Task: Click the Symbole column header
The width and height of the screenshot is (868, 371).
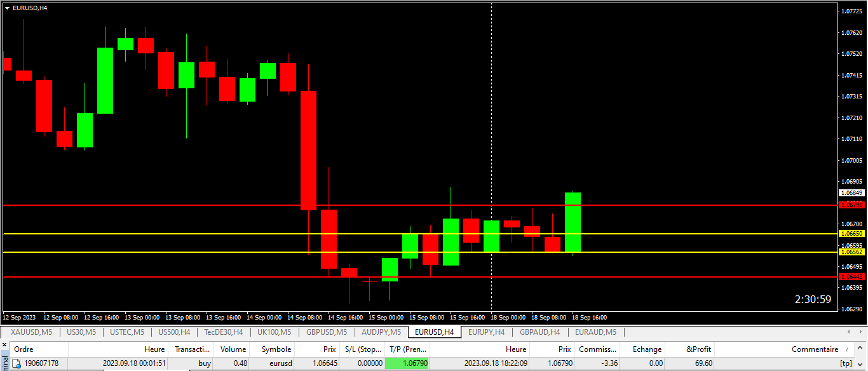Action: (x=276, y=349)
